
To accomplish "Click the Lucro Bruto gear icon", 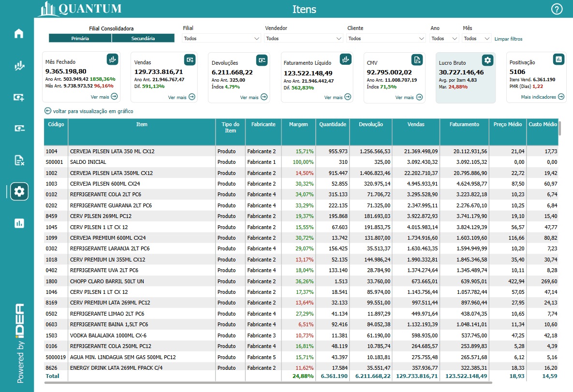I will [487, 60].
